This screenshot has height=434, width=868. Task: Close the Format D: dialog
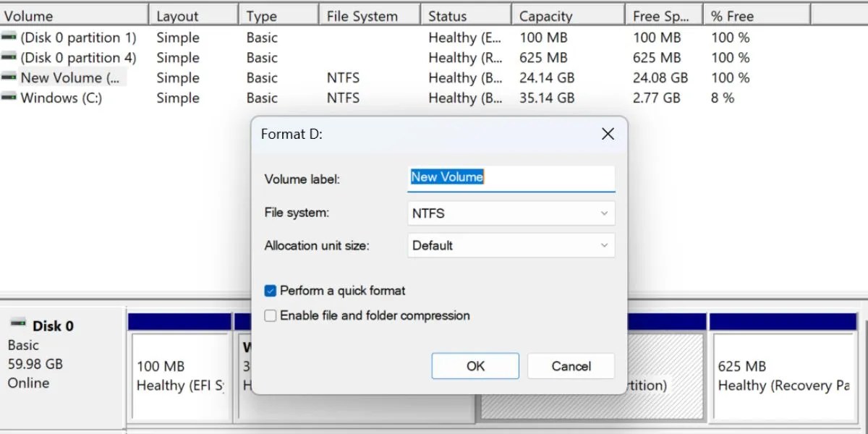607,134
